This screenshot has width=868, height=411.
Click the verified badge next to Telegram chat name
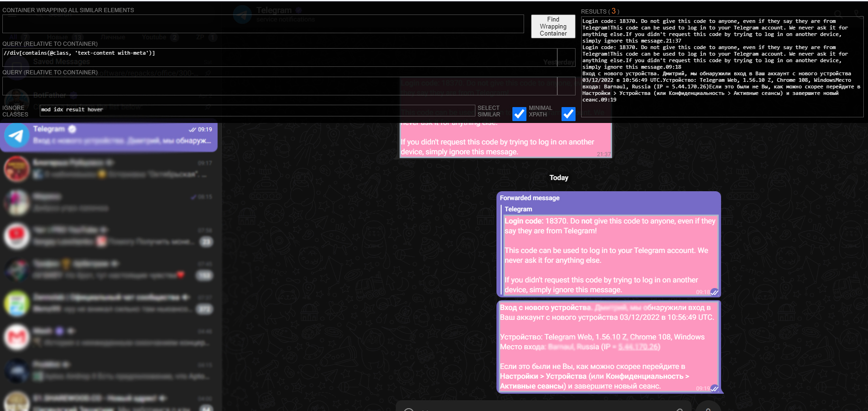click(x=72, y=129)
